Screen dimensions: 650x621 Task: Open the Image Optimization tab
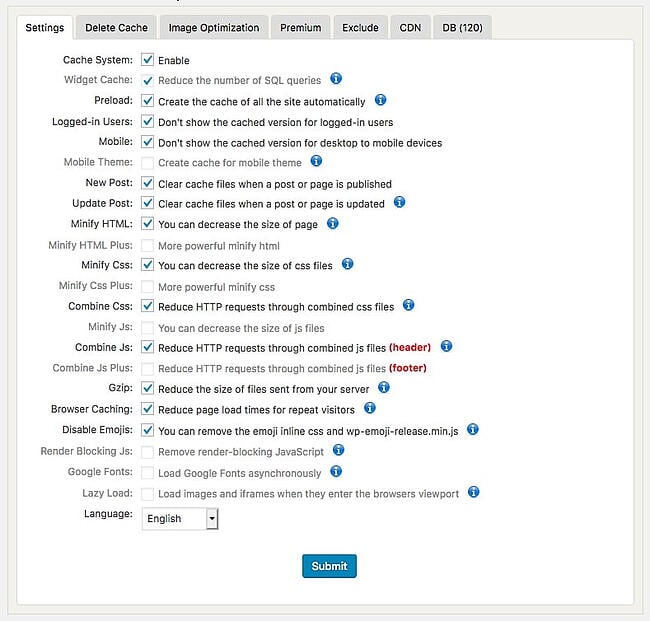click(214, 28)
